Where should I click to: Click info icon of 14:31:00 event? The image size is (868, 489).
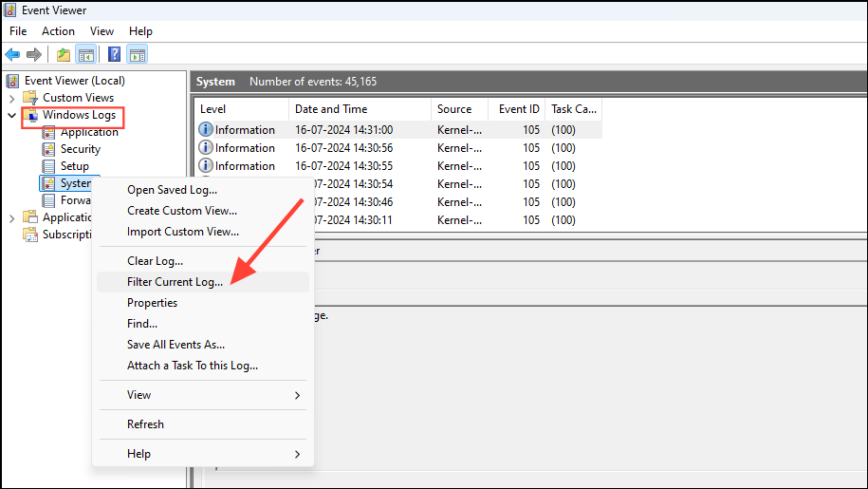tap(205, 129)
